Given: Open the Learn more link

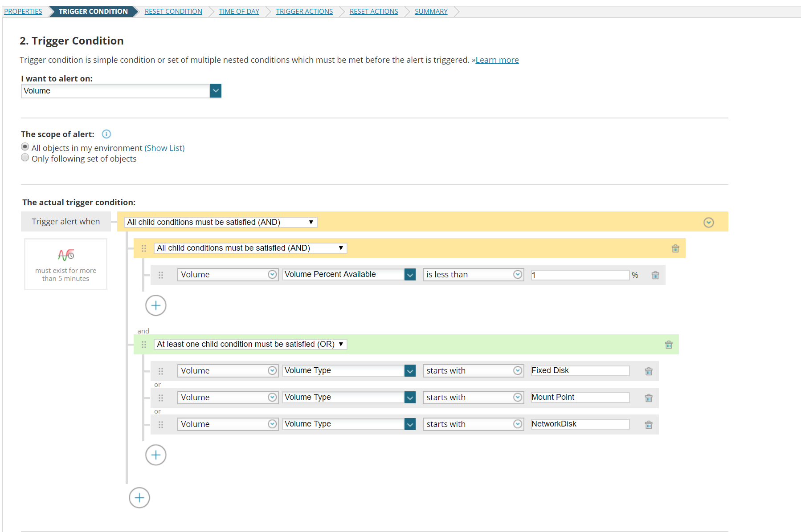Looking at the screenshot, I should [x=497, y=60].
